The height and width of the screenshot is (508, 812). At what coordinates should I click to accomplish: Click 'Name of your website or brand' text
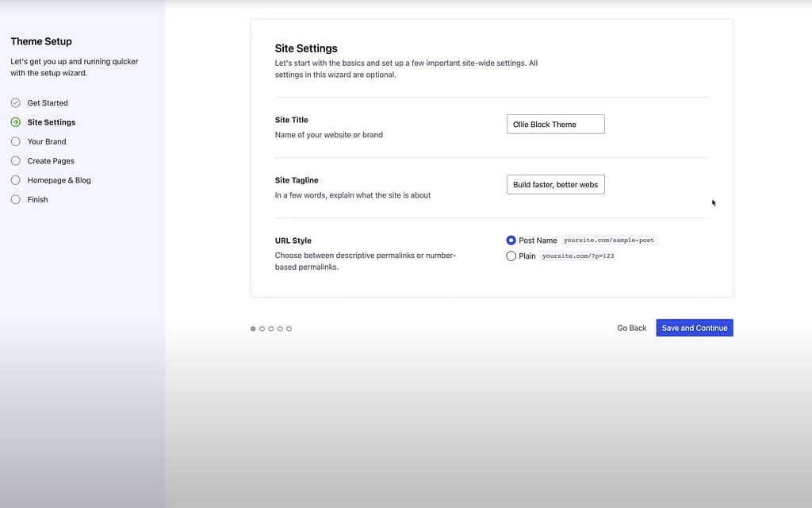point(329,135)
